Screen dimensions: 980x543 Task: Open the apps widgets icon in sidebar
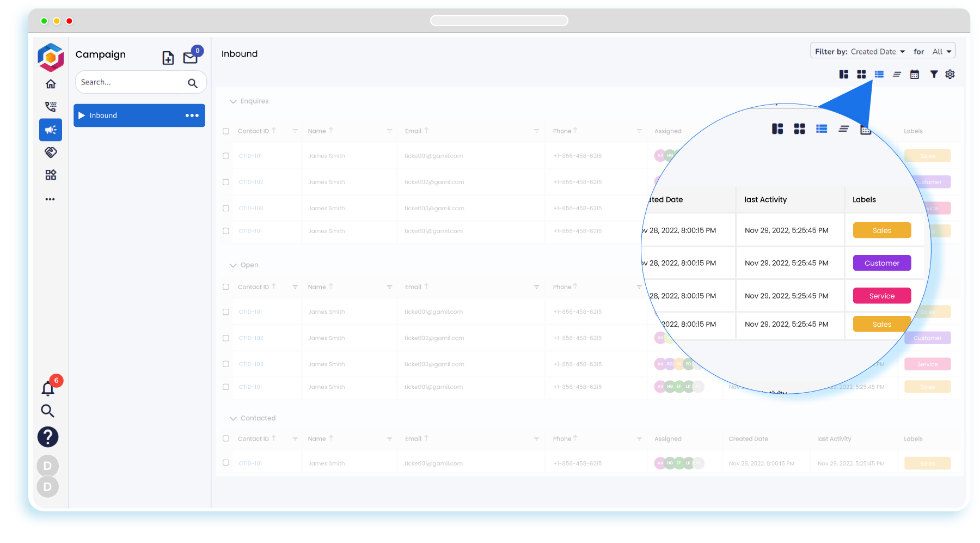[51, 175]
